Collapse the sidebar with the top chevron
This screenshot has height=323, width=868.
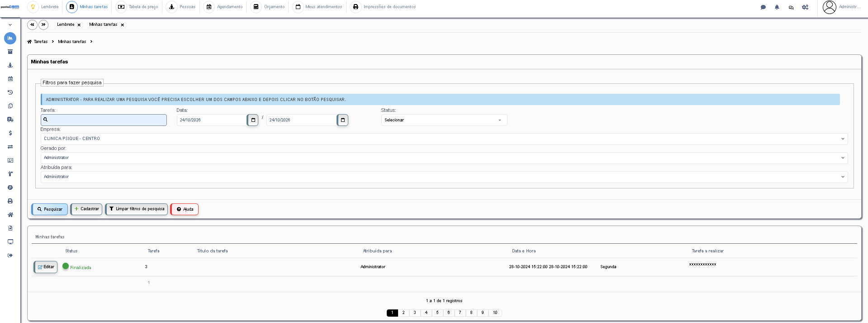point(10,25)
